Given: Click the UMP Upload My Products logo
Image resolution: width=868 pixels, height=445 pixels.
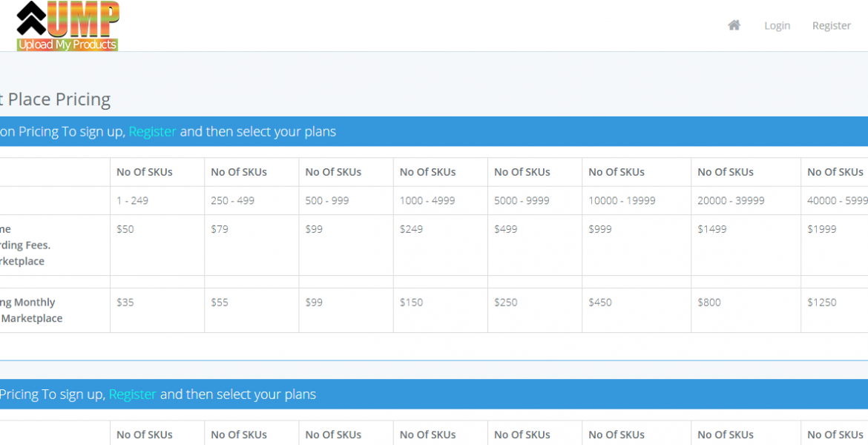Looking at the screenshot, I should coord(68,26).
